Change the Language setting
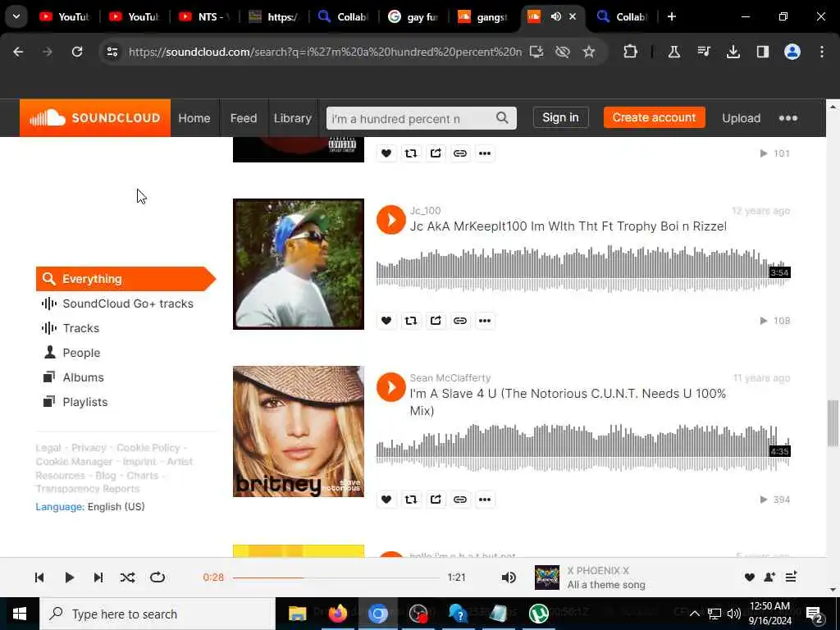The height and width of the screenshot is (630, 840). [90, 506]
